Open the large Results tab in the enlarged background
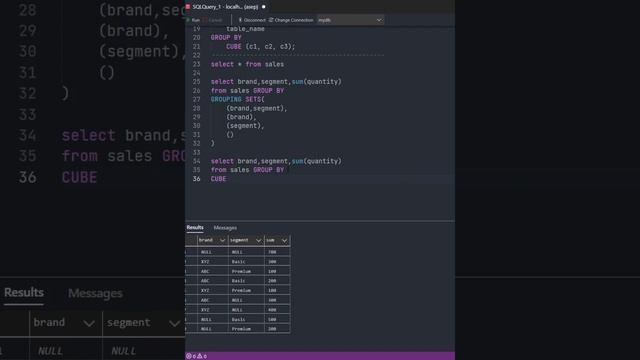Viewport: 640px width, 360px height. (24, 292)
